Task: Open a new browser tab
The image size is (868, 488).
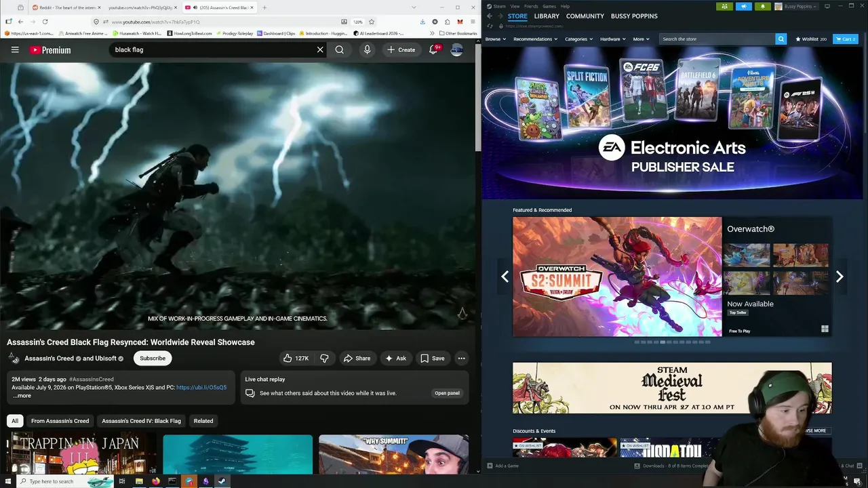Action: [264, 7]
